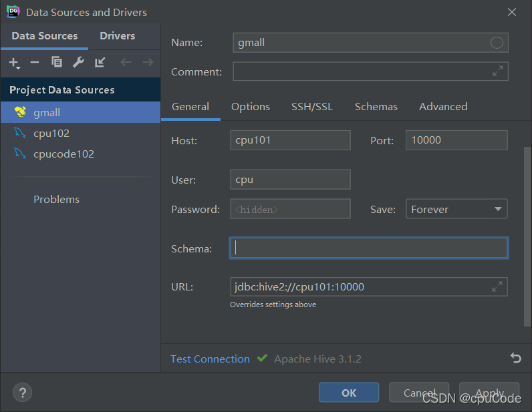Select the cpu102 data source
This screenshot has height=412, width=532.
80,133
